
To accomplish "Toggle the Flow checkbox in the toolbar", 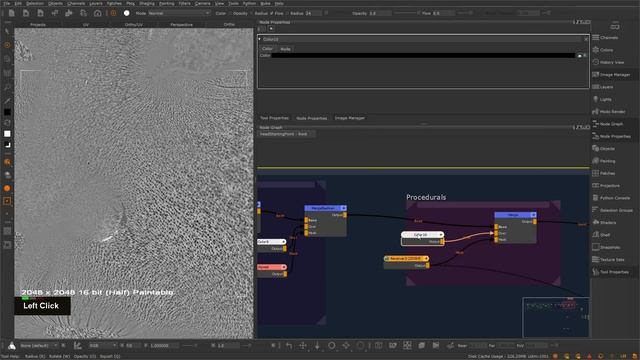I will pos(271,13).
